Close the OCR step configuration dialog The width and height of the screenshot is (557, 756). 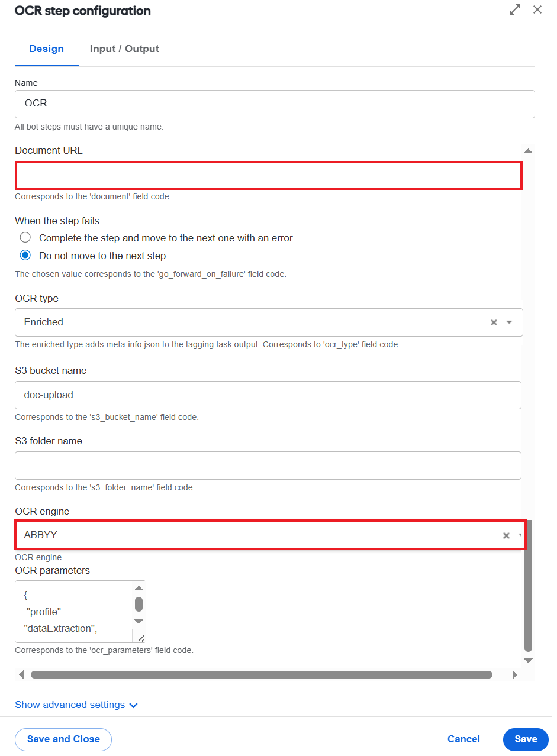click(537, 9)
